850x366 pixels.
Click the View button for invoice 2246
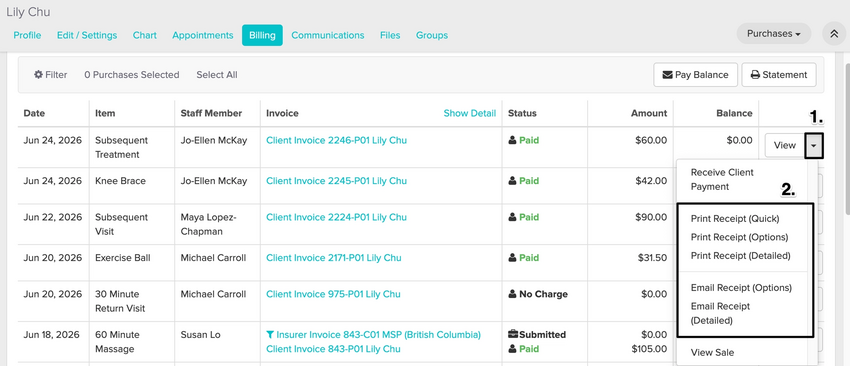point(784,145)
